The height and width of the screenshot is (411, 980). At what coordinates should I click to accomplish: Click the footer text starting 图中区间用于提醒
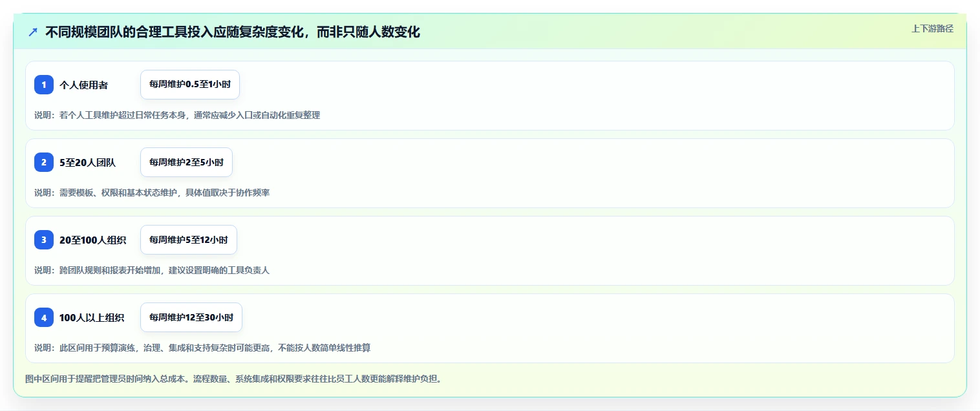[233, 379]
